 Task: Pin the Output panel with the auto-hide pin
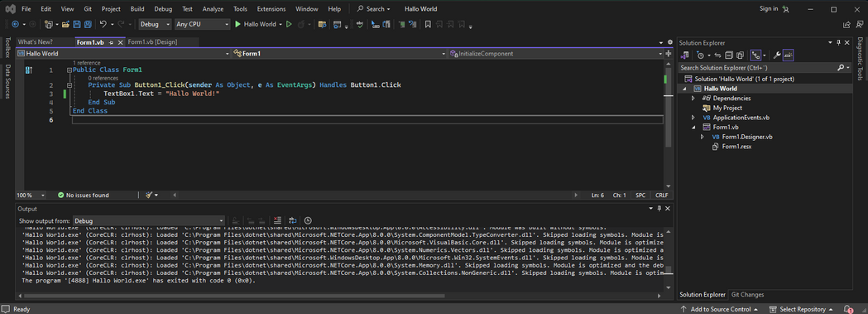(x=659, y=209)
